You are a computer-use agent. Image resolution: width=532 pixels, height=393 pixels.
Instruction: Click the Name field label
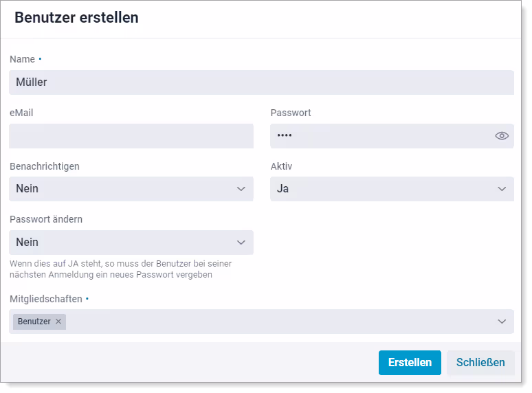(x=22, y=59)
